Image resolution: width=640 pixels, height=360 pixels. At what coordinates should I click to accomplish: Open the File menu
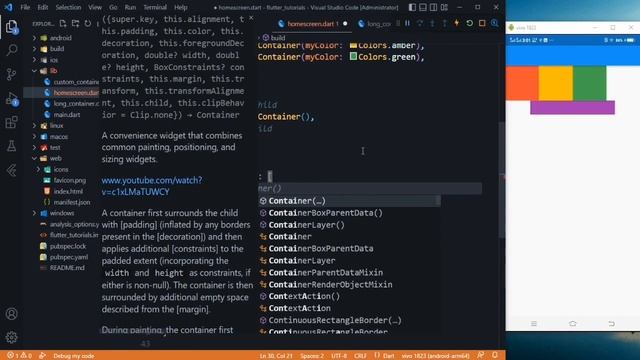tap(25, 7)
